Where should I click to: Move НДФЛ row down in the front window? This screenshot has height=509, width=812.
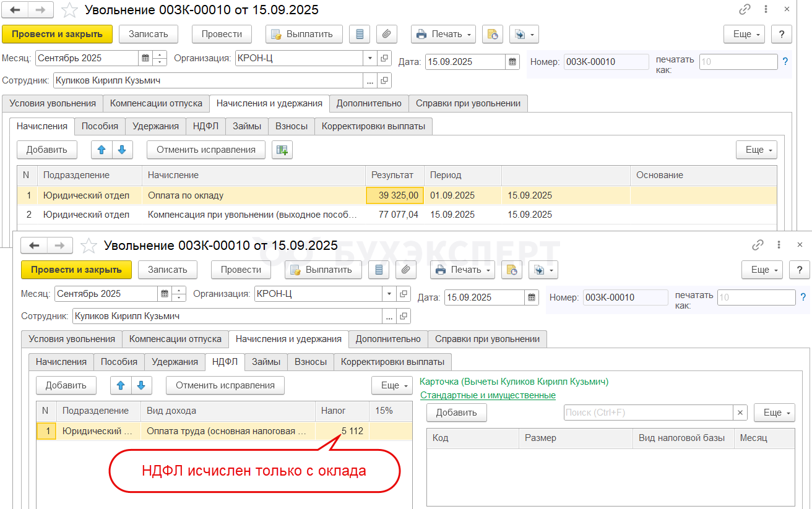coord(141,385)
